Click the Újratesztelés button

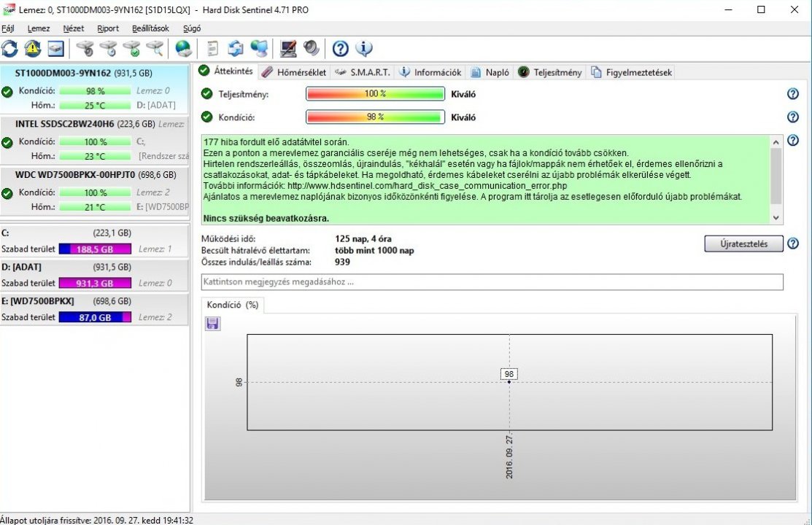[743, 244]
